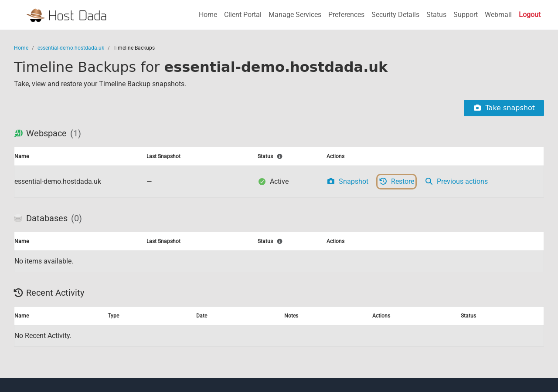Click the Restore link text

click(x=402, y=182)
